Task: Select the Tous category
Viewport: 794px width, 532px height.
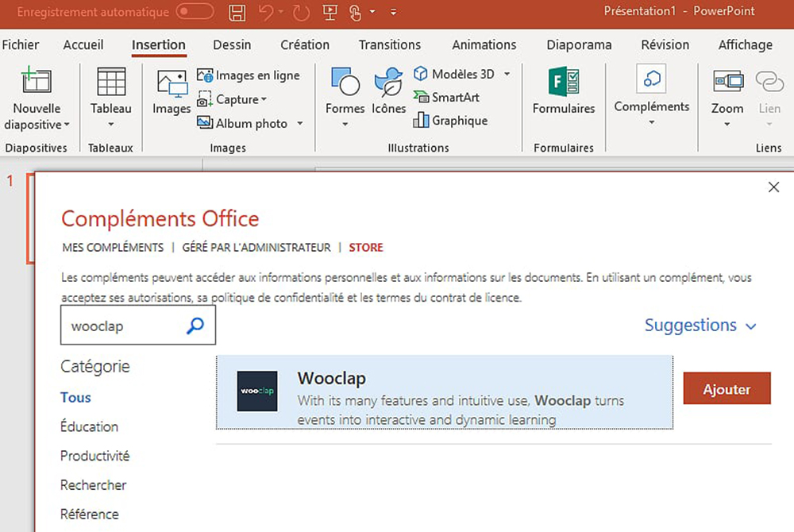Action: pyautogui.click(x=75, y=397)
